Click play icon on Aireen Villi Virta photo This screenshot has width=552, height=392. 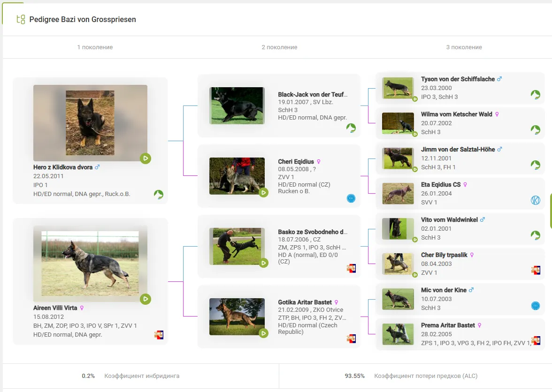click(146, 299)
